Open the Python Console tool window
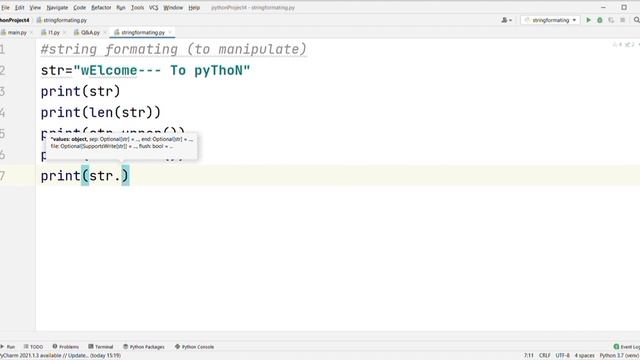 tap(194, 347)
